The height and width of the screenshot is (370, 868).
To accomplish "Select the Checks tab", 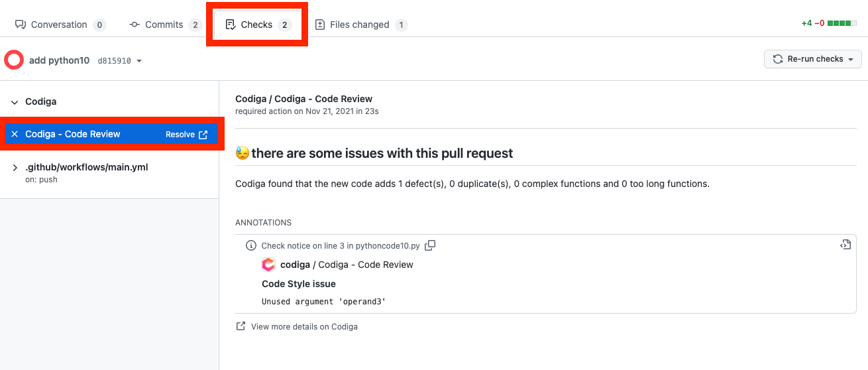I will 257,25.
